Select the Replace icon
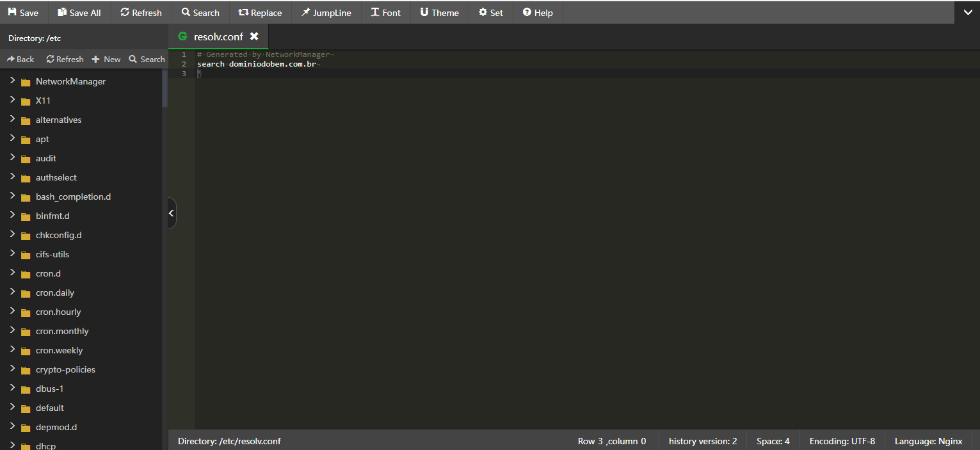The height and width of the screenshot is (450, 980). tap(244, 12)
